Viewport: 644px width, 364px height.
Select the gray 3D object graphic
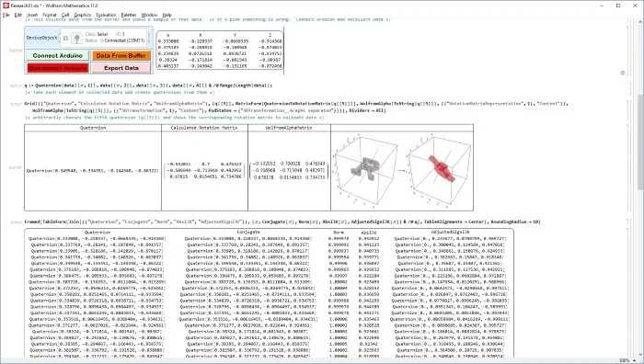[x=364, y=168]
